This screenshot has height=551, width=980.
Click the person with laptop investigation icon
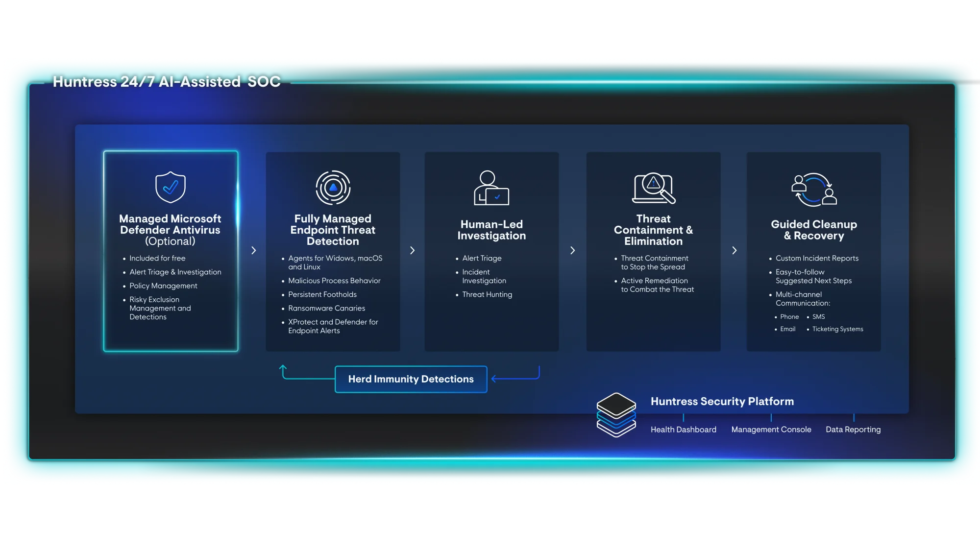click(x=491, y=188)
